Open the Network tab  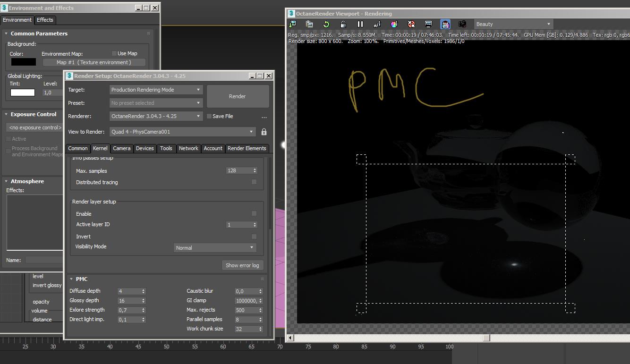pyautogui.click(x=188, y=148)
